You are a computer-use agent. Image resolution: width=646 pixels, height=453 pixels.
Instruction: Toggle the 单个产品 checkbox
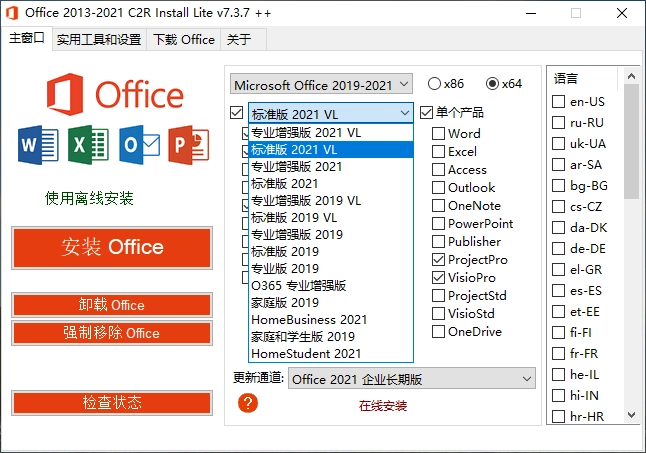[426, 112]
